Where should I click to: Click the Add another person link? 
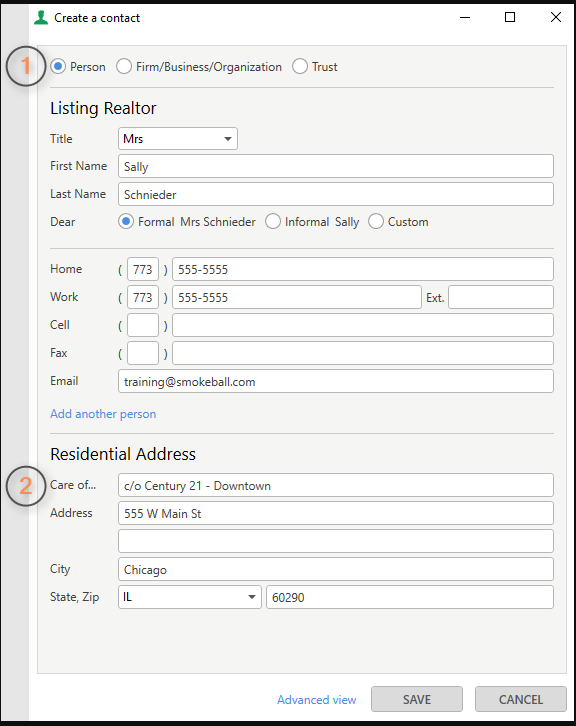tap(103, 414)
